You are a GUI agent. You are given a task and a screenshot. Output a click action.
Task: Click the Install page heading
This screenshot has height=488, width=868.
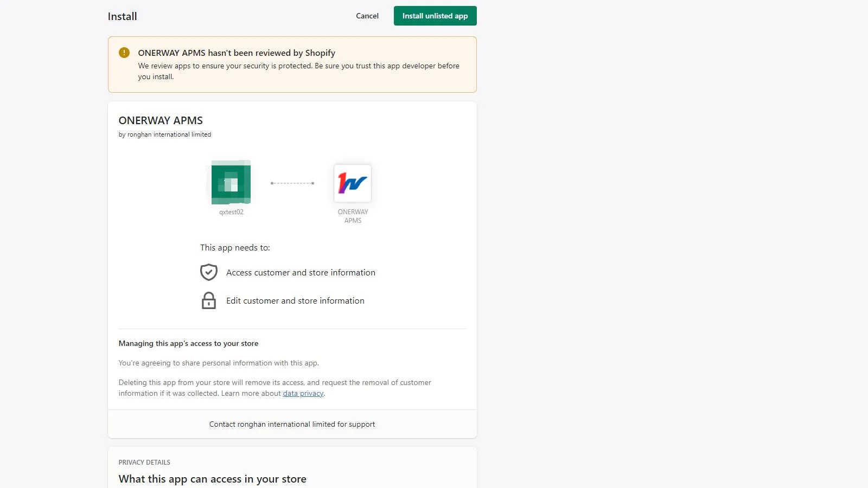click(122, 16)
